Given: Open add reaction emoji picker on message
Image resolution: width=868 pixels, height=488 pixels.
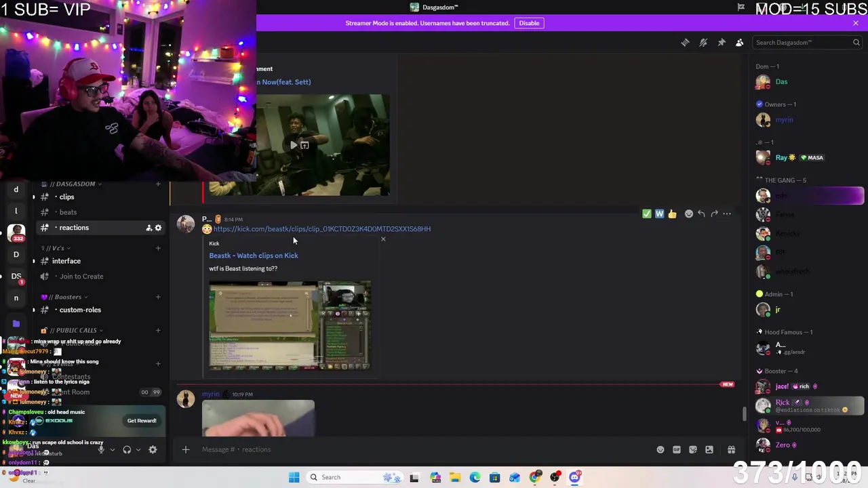Looking at the screenshot, I should pos(689,213).
